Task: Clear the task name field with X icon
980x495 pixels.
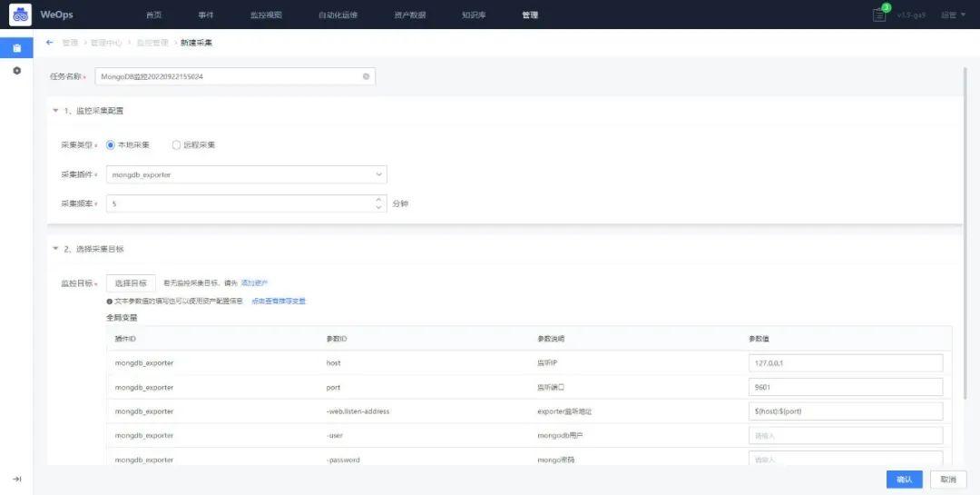Action: (x=367, y=76)
